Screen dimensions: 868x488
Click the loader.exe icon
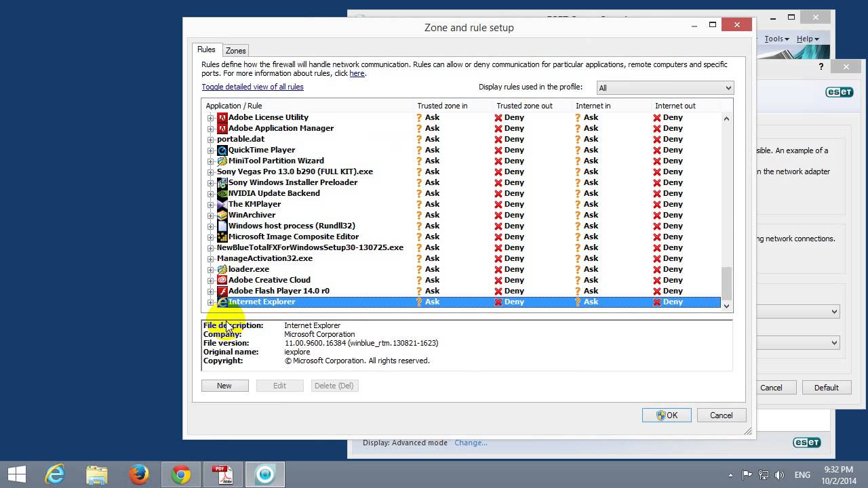[222, 269]
